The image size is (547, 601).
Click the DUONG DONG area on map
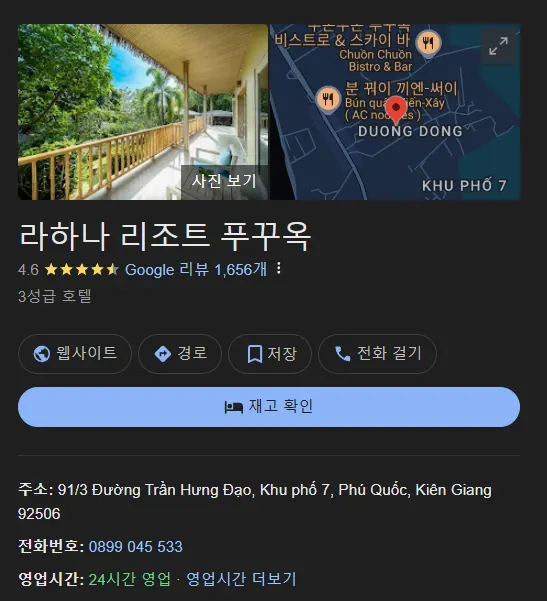coord(410,131)
